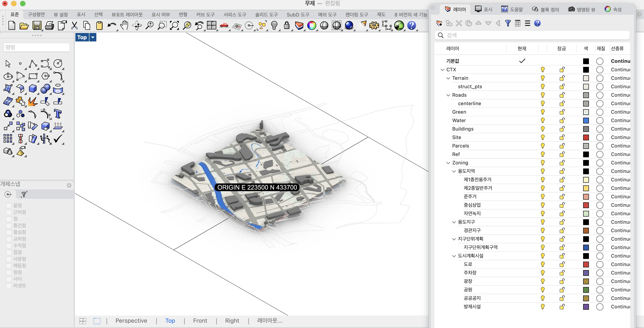Click the Lock padlock icon in toolbar
Viewport: 644px width, 328px height.
[287, 25]
